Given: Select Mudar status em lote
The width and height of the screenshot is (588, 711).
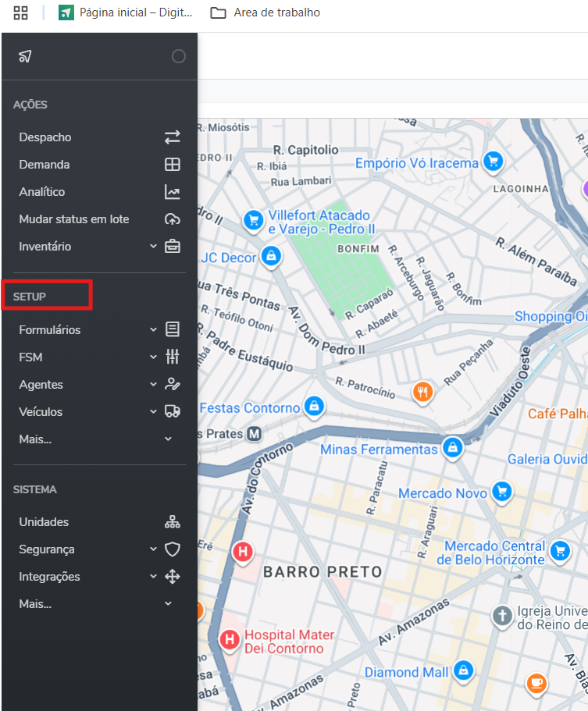Looking at the screenshot, I should point(74,219).
